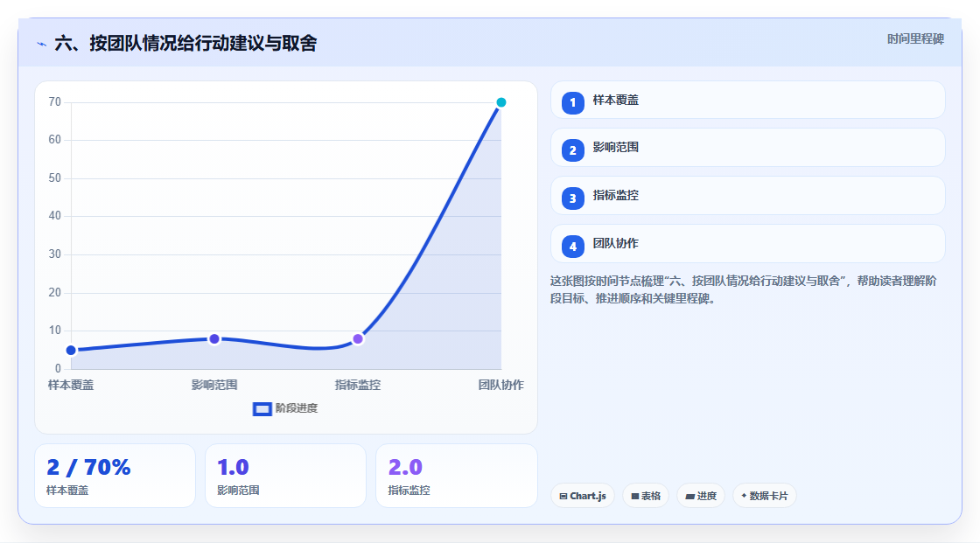Viewport: 980px width, 543px height.
Task: Click the numbered badge 3 for 指标监控
Action: point(572,198)
